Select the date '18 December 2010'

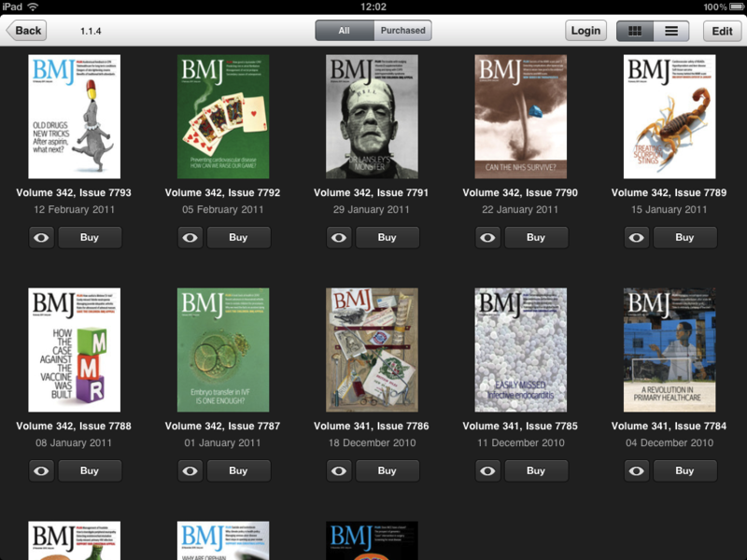pyautogui.click(x=372, y=442)
